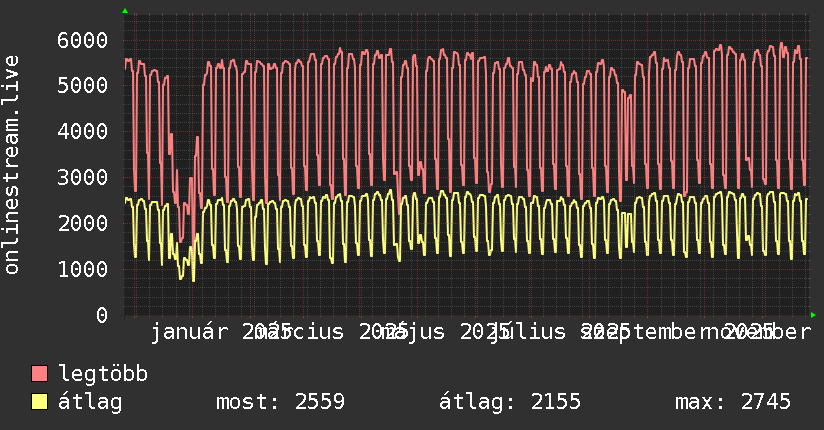Click the 'most: 2559' statistic
The width and height of the screenshot is (824, 430).
(x=280, y=403)
